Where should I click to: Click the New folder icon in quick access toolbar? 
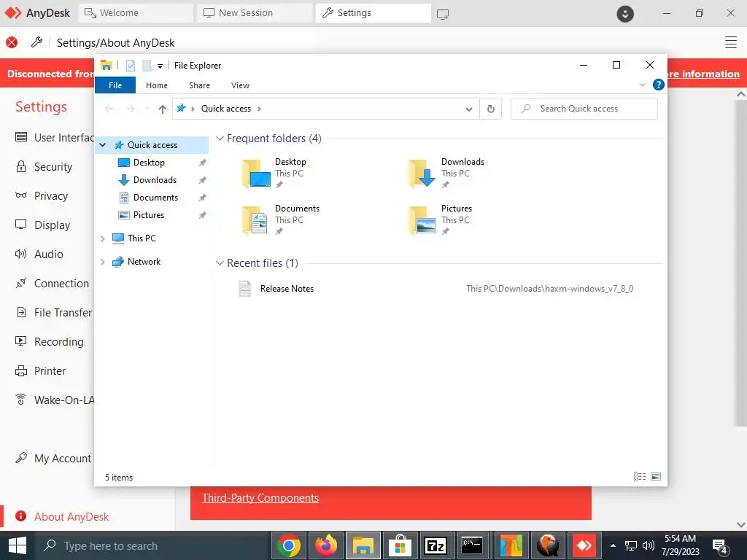[x=147, y=66]
